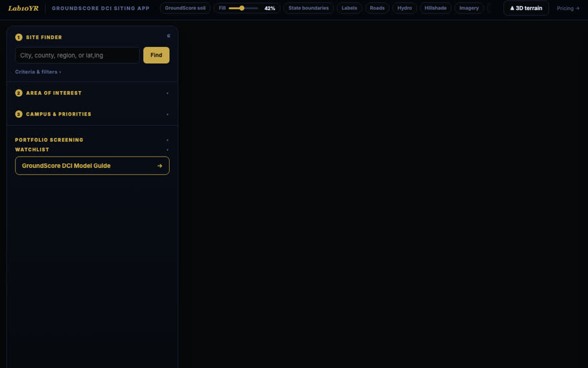
Task: Expand Criteria & filters
Action: click(x=38, y=72)
